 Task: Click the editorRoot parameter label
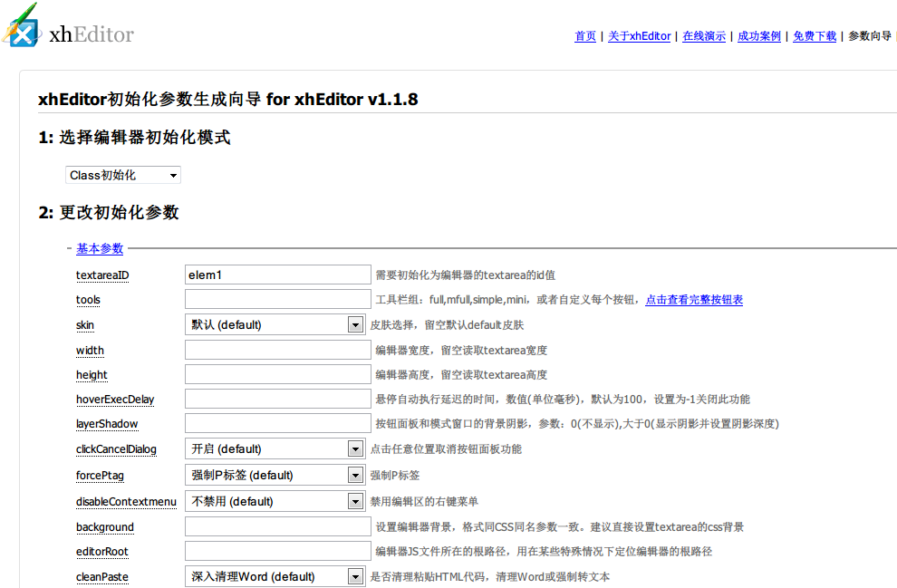[101, 552]
